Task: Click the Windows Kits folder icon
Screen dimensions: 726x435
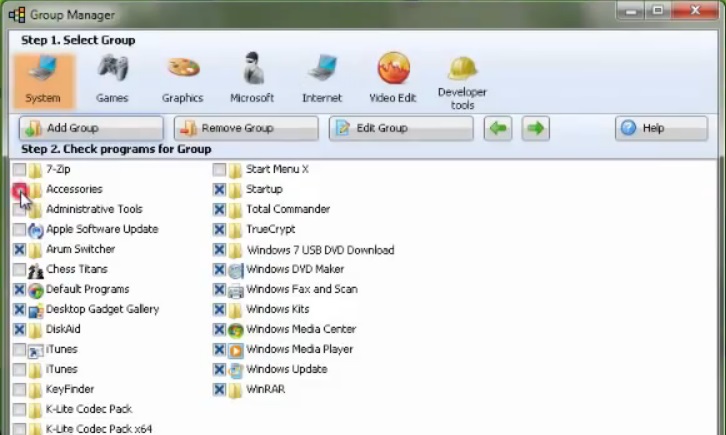Action: point(235,310)
